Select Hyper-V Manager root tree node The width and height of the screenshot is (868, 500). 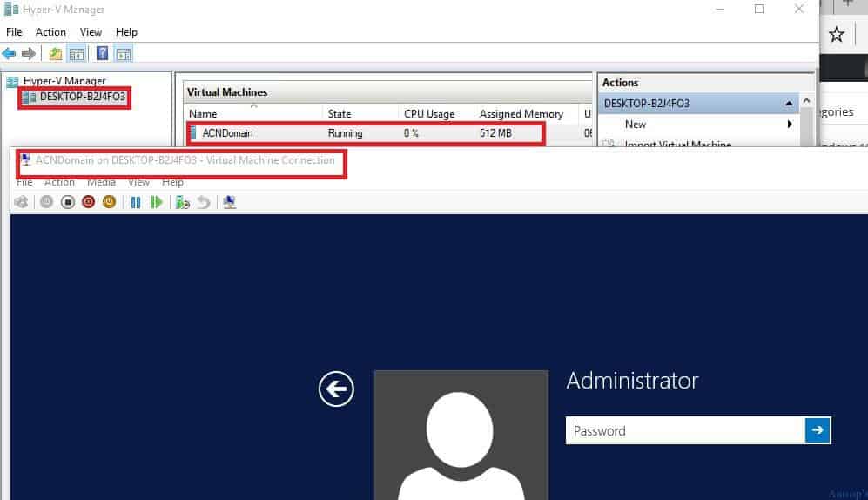[x=64, y=81]
